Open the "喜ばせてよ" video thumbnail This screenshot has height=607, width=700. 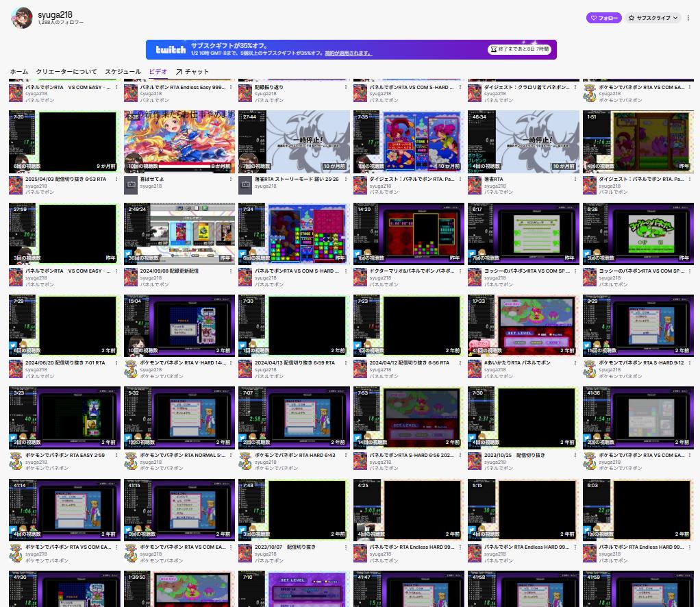179,141
